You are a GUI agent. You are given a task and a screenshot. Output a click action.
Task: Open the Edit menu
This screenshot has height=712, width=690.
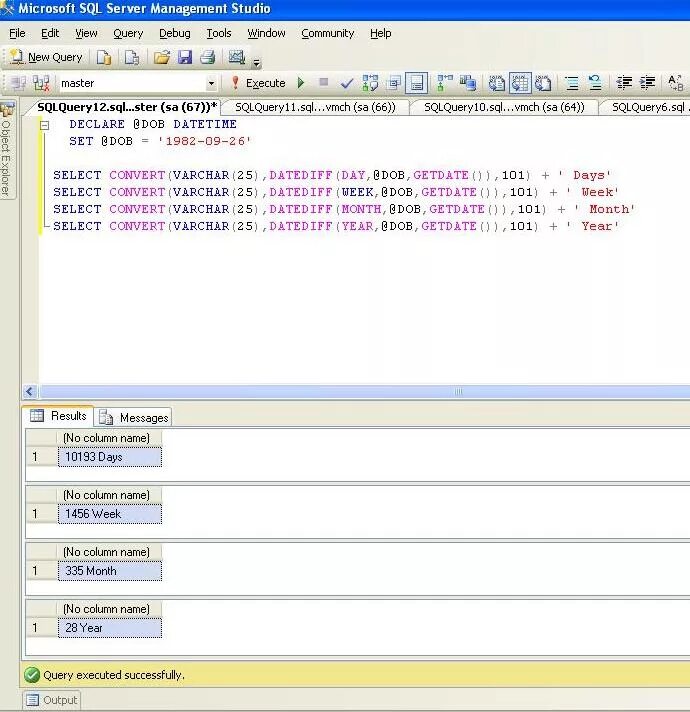50,33
